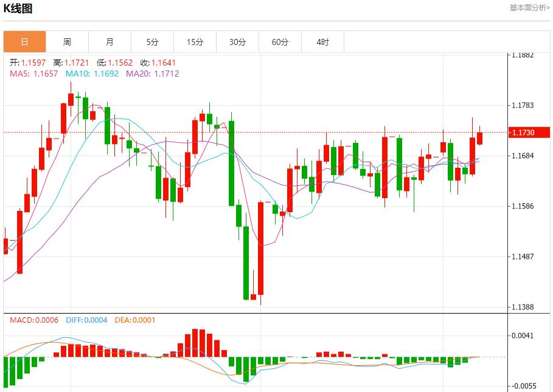
Task: Select the 4时 timeframe
Action: pyautogui.click(x=322, y=41)
